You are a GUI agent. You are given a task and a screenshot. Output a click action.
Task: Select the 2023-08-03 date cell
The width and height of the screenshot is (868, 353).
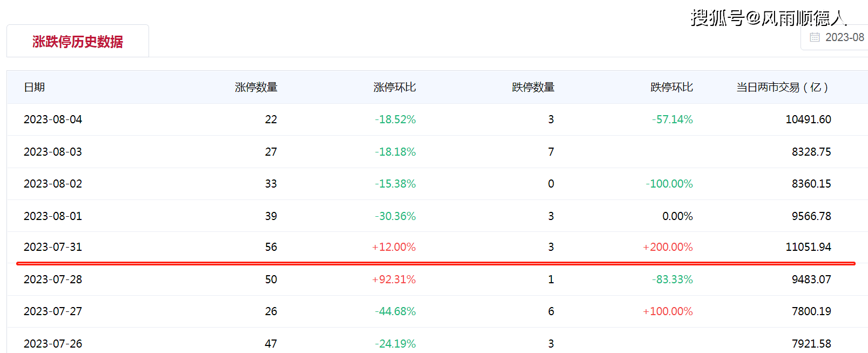pos(53,152)
